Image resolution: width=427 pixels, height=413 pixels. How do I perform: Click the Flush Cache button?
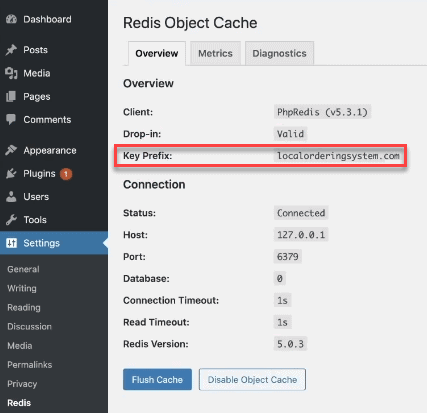157,379
